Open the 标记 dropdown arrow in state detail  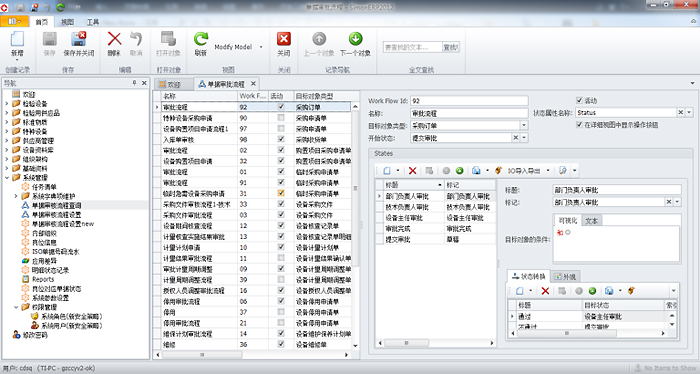(678, 202)
